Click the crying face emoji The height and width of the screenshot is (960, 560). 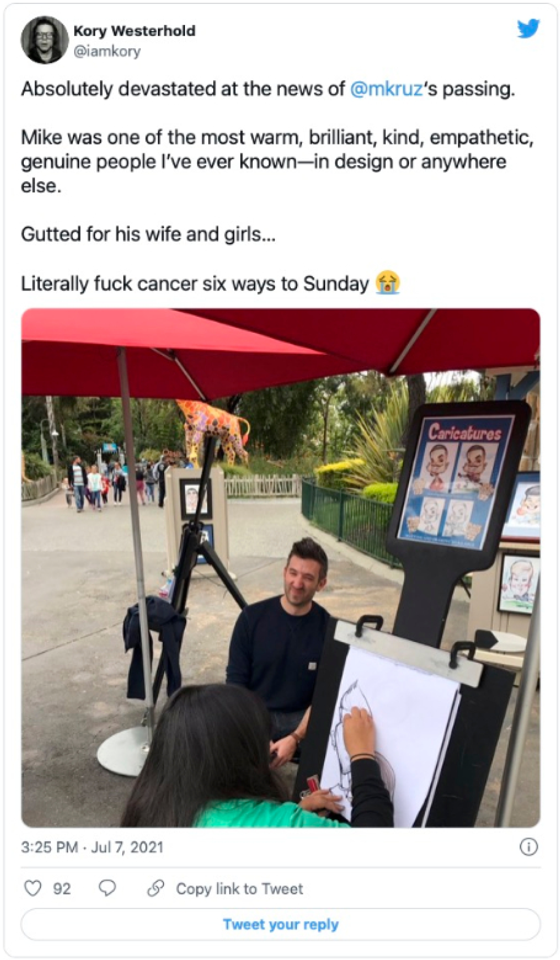pyautogui.click(x=387, y=282)
